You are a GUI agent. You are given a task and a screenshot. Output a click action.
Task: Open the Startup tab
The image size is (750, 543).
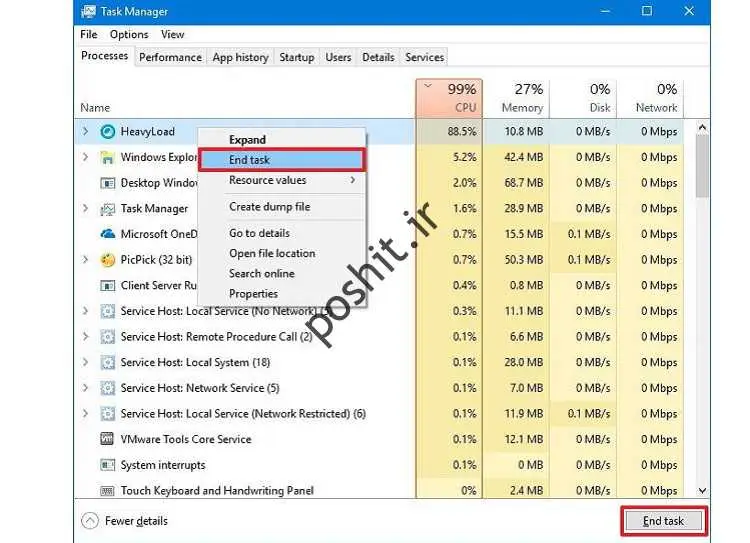[296, 57]
